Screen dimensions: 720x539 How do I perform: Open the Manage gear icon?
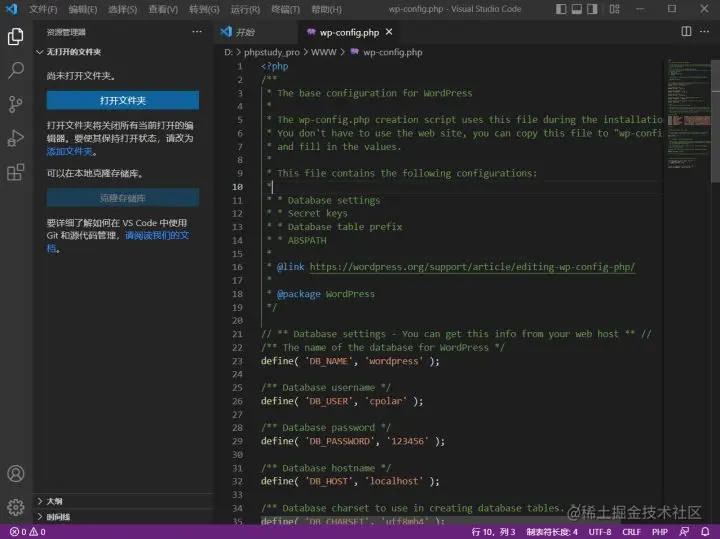(16, 507)
